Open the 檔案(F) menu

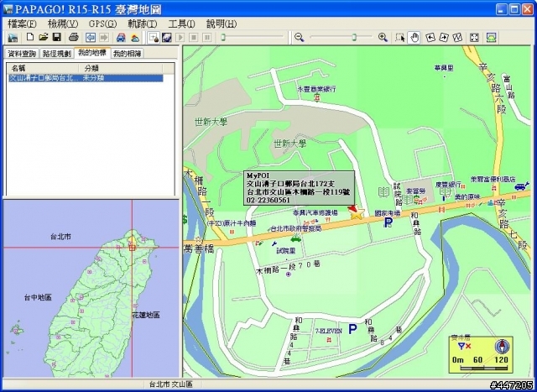pyautogui.click(x=22, y=24)
